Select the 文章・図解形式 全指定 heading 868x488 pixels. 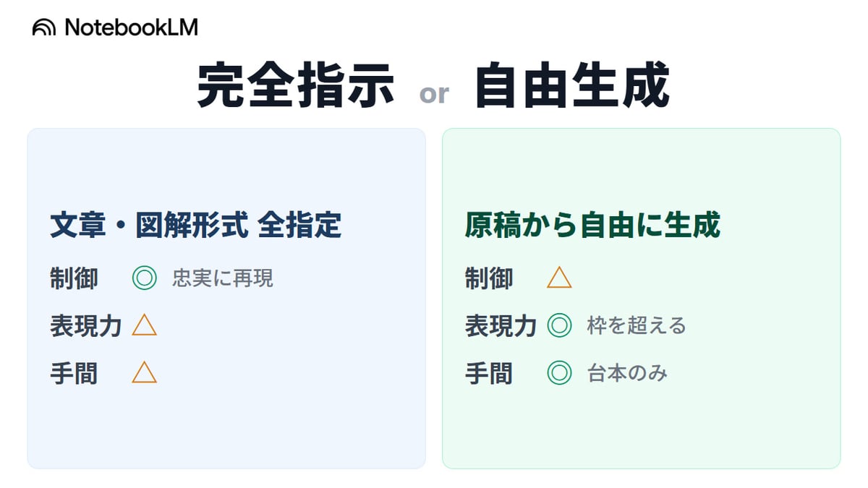pyautogui.click(x=195, y=226)
